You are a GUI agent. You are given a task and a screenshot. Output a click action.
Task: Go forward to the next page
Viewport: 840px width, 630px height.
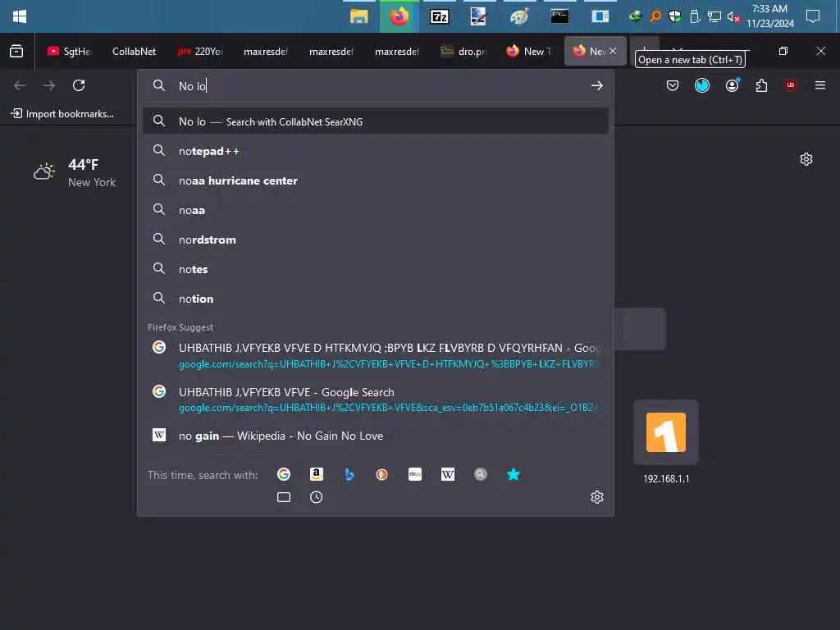[x=48, y=85]
